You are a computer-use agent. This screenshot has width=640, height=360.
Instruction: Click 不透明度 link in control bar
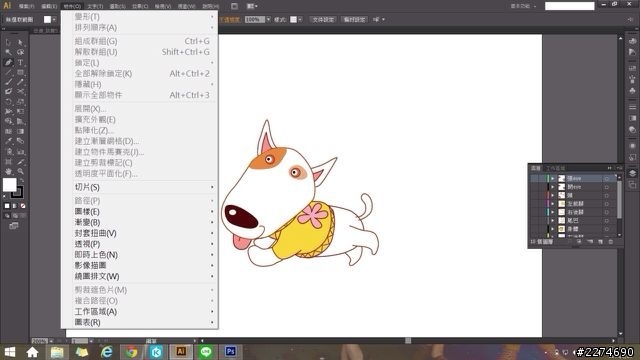tap(230, 19)
